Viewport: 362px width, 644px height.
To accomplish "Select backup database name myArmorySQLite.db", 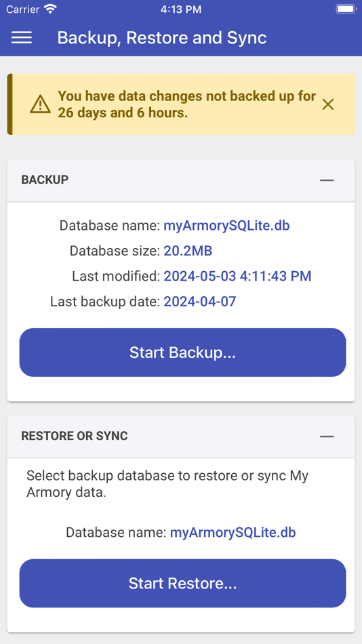I will [x=226, y=226].
